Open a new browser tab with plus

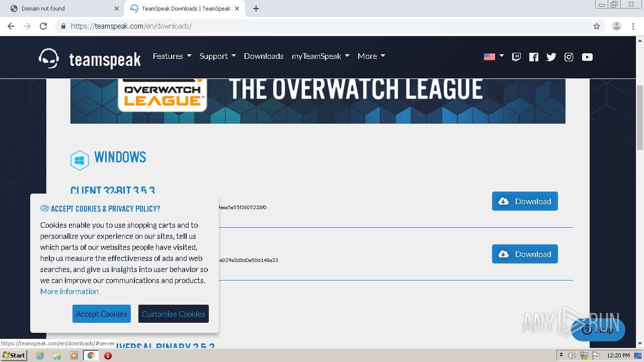[256, 9]
